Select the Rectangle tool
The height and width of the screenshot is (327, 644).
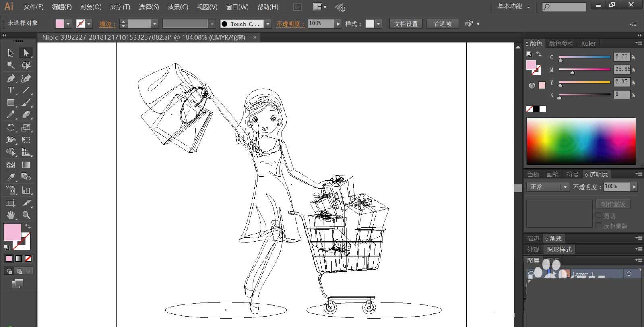11,103
